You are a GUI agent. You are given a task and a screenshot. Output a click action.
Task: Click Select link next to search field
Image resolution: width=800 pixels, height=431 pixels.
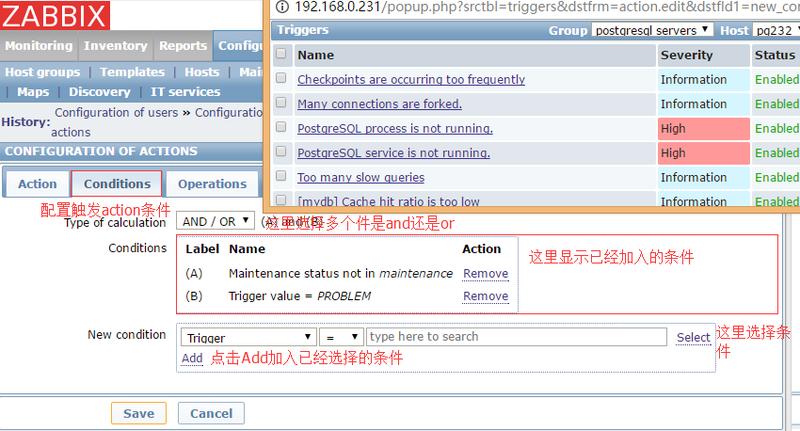tap(693, 338)
